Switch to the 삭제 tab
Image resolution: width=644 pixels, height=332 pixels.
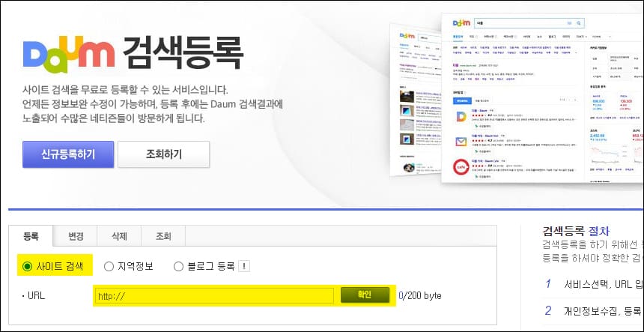pos(120,236)
